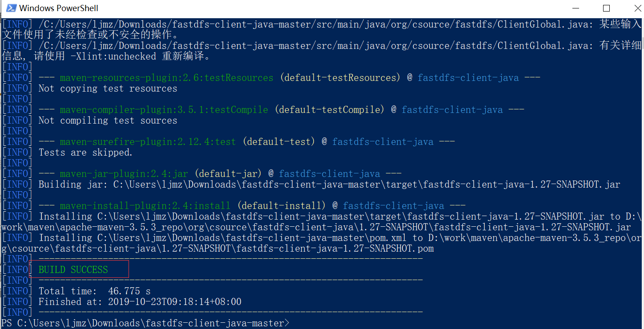Click the ClientGlobal.java file path
Screen dimensions: 644x329
point(267,24)
